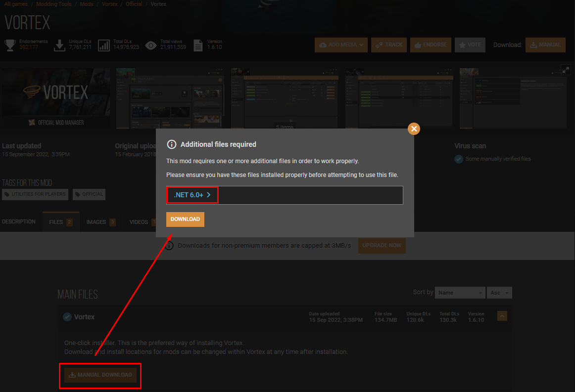Image resolution: width=575 pixels, height=392 pixels.
Task: Open the Sort by Name dropdown
Action: point(460,293)
